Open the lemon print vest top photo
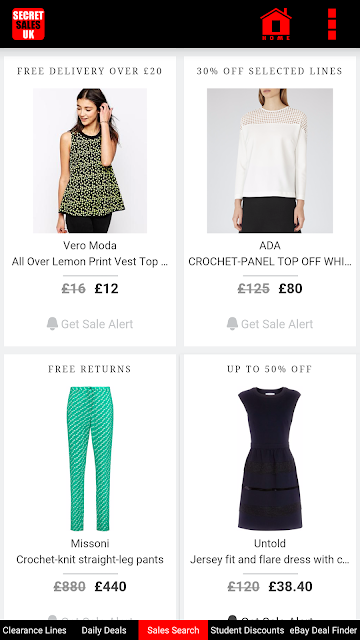Viewport: 360px width, 640px height. pos(90,160)
